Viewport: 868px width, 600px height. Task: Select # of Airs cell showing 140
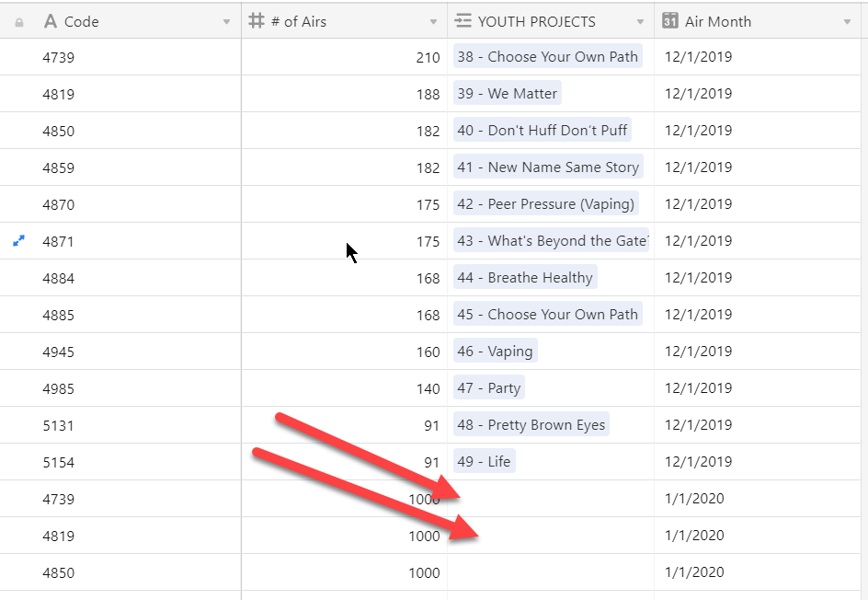(x=344, y=388)
